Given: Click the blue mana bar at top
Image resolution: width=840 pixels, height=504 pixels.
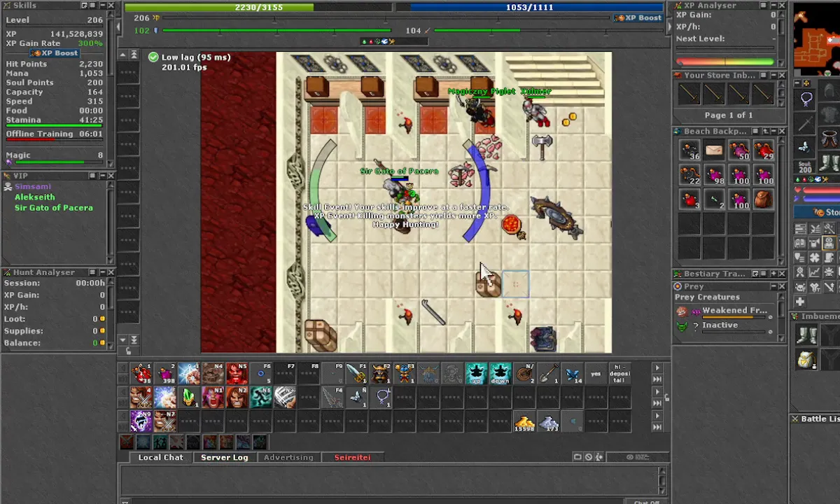Looking at the screenshot, I should (x=529, y=7).
